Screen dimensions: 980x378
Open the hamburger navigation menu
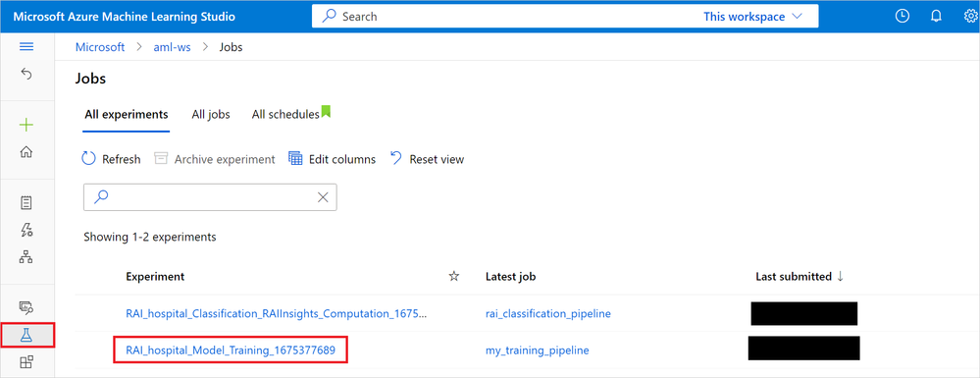26,47
